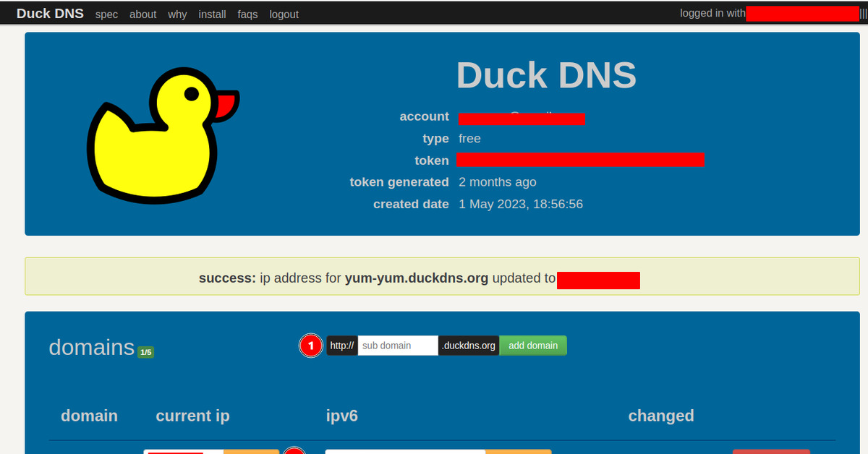This screenshot has height=454, width=868.
Task: Open the why page in navbar
Action: point(177,14)
